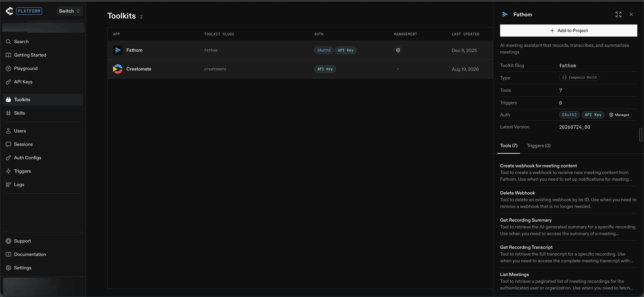
Task: Click the LAST UPDATED column header
Action: click(x=466, y=34)
